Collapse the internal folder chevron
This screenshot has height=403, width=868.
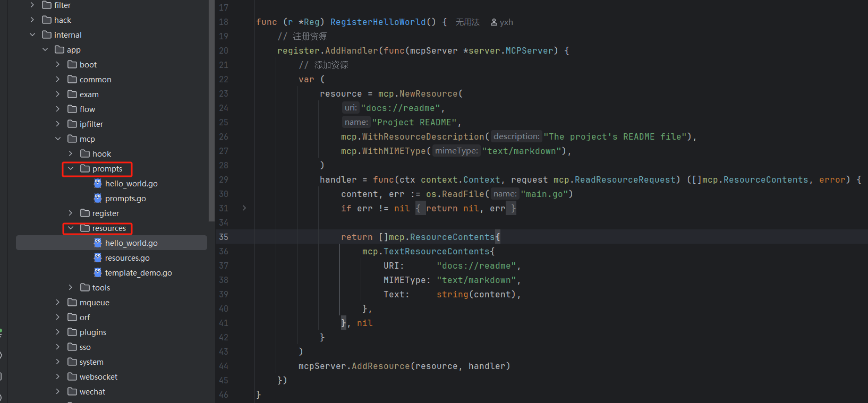[x=32, y=35]
